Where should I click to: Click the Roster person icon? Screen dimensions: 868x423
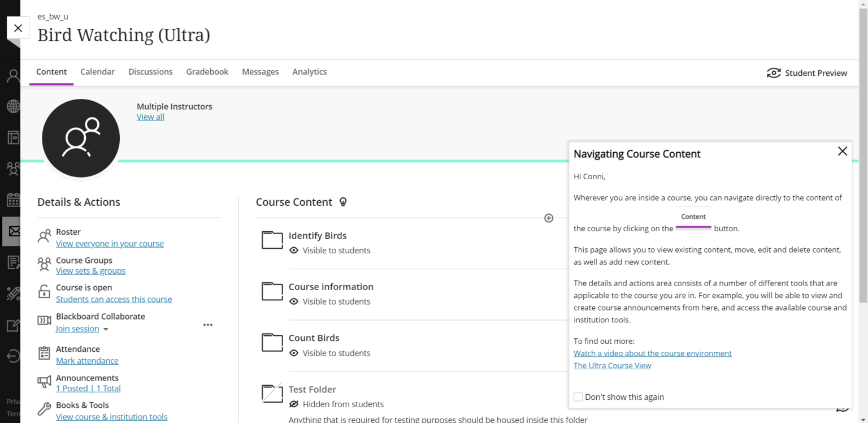[44, 236]
